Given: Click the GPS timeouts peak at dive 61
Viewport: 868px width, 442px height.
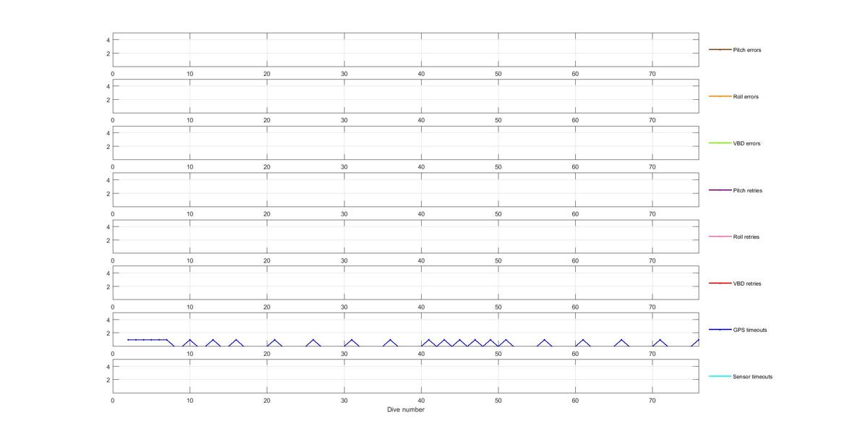Looking at the screenshot, I should click(583, 339).
